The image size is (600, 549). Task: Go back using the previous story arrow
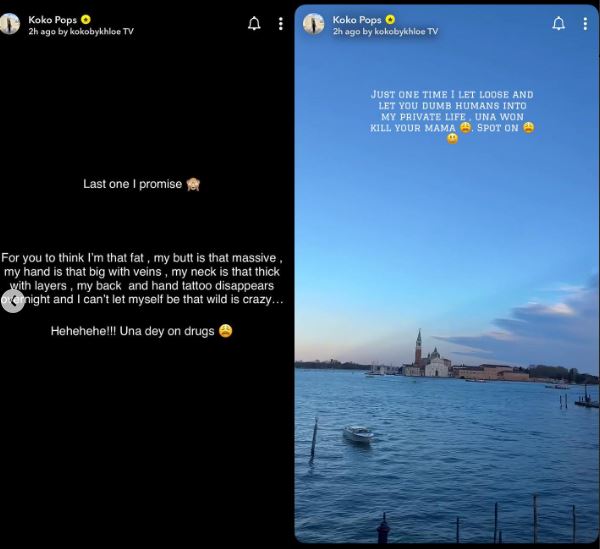click(x=13, y=301)
